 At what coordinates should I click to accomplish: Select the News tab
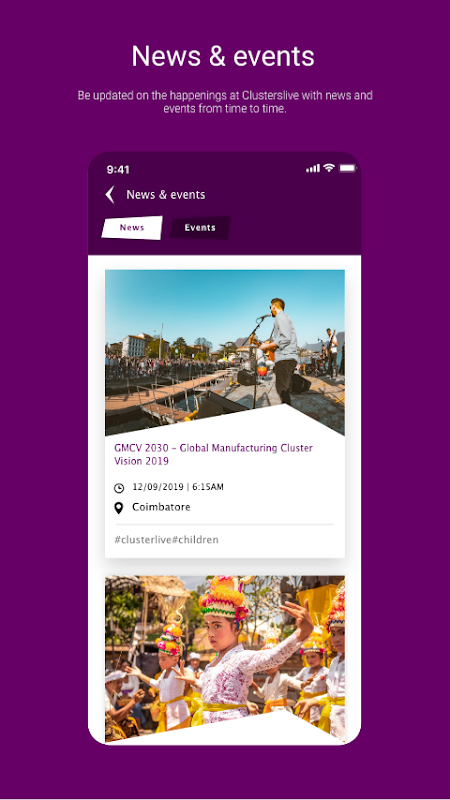point(132,228)
